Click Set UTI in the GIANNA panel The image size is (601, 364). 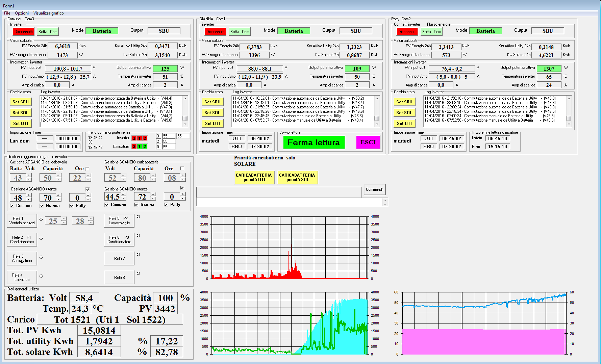tap(212, 124)
